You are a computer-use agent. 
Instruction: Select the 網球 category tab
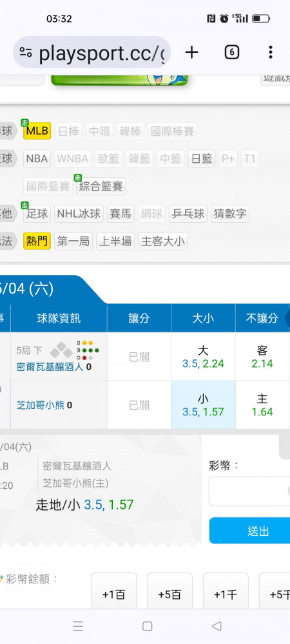(151, 214)
